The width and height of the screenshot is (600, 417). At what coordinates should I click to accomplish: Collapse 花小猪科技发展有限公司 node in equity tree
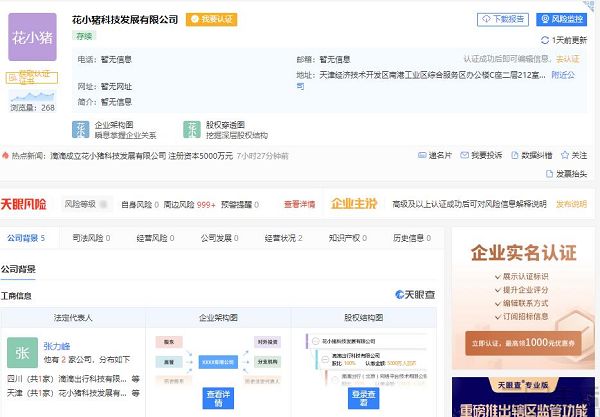[x=316, y=341]
